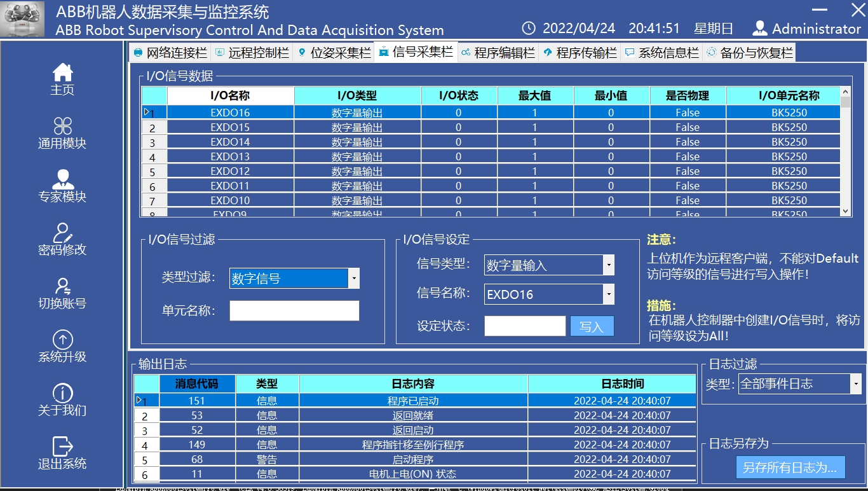The width and height of the screenshot is (868, 491).
Task: Open the 日志过滤 类型 dropdown
Action: (799, 384)
